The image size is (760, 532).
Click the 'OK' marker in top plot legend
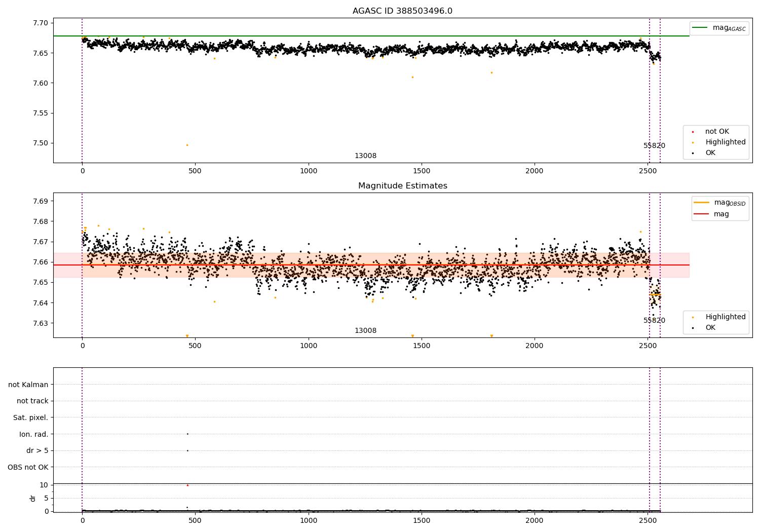coord(693,153)
